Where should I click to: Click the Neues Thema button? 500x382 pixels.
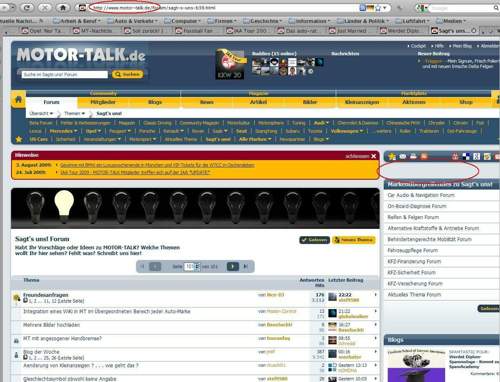coord(354,240)
